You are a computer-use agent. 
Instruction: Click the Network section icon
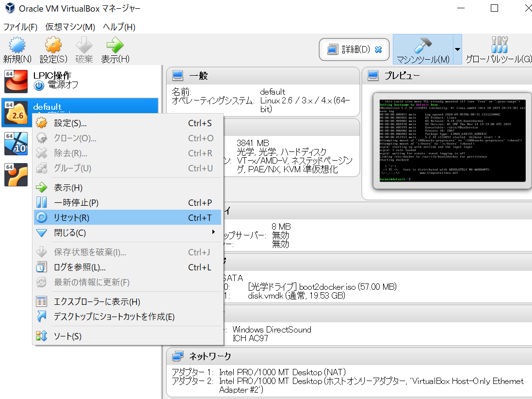click(x=177, y=356)
